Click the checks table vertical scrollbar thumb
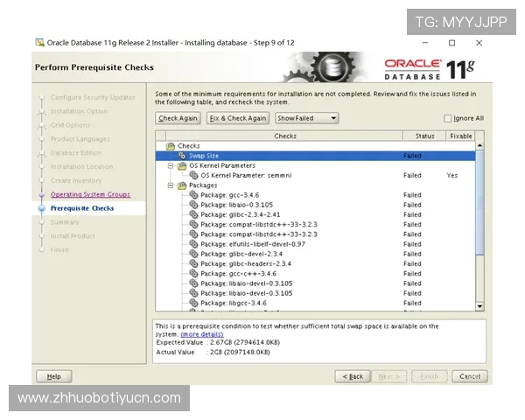The width and height of the screenshot is (525, 420). (x=479, y=202)
